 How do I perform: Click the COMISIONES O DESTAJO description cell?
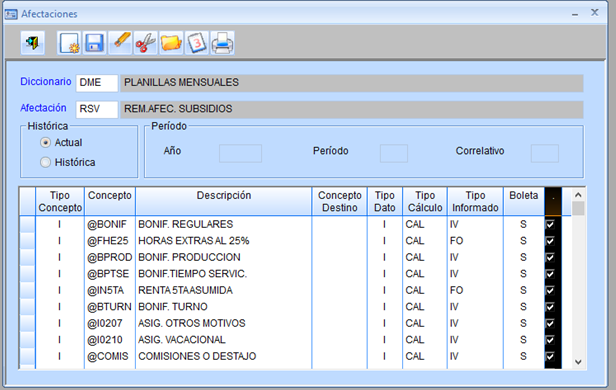click(x=224, y=356)
